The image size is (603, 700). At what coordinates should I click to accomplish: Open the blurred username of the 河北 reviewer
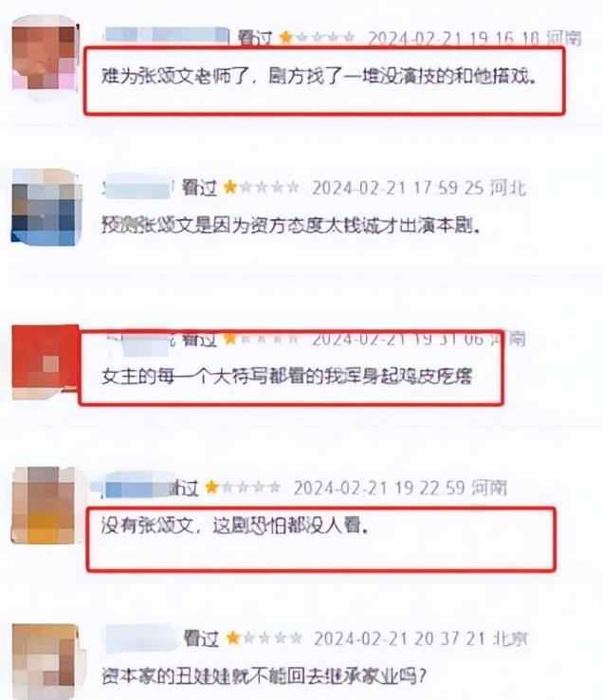[137, 187]
